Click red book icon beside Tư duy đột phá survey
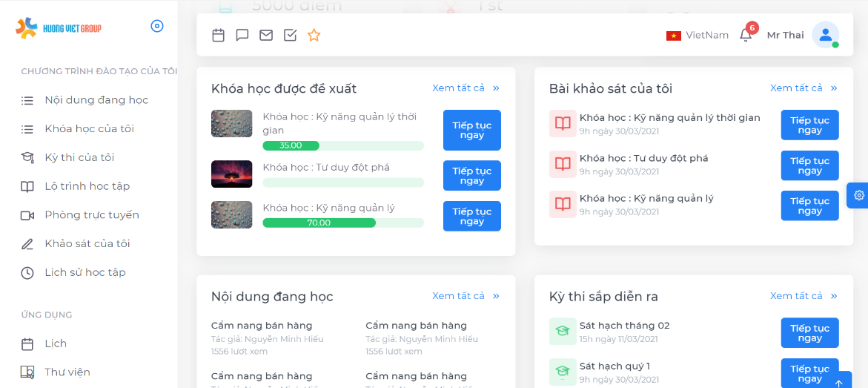 563,164
